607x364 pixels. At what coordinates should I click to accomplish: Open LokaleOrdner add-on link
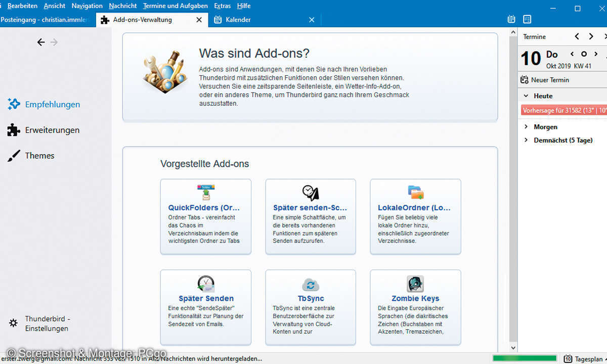[x=414, y=207]
